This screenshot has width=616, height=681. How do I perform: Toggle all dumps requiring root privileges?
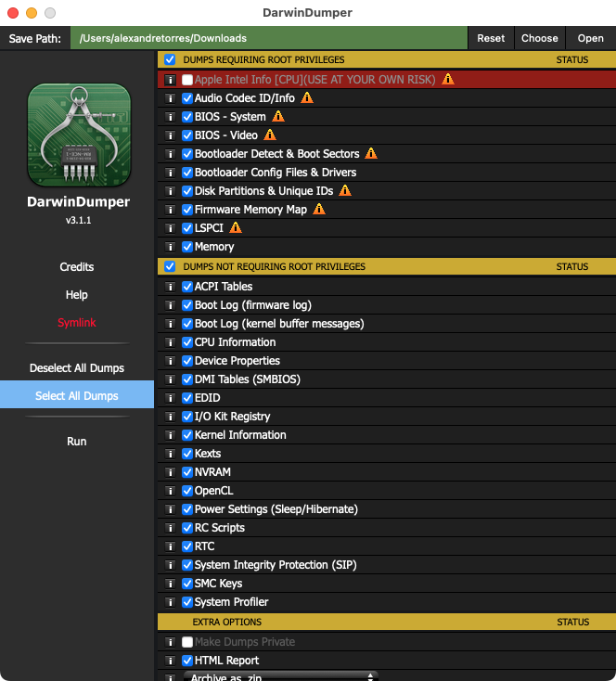coord(170,59)
